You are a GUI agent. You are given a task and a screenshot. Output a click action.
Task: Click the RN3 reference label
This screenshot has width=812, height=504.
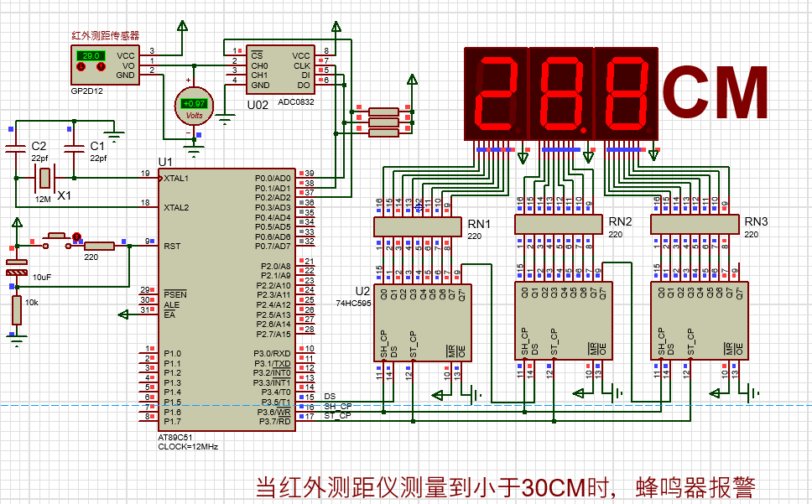(756, 221)
